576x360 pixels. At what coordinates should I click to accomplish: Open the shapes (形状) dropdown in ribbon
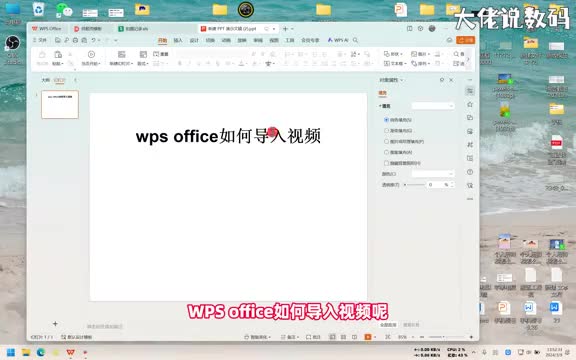[x=393, y=54]
